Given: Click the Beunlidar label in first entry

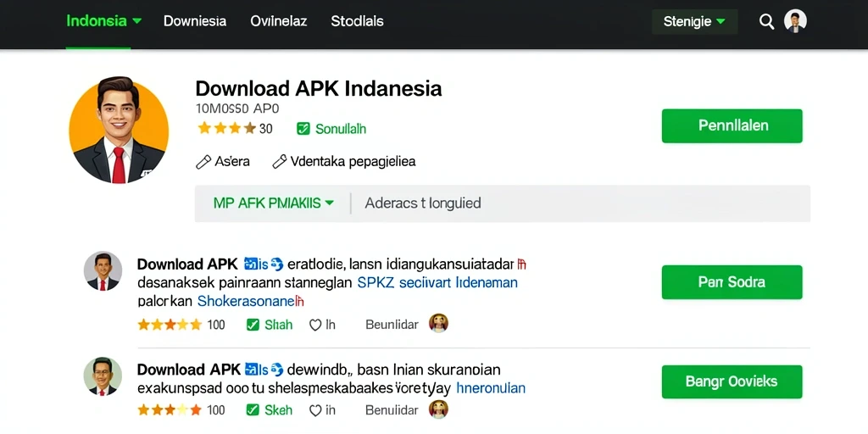Looking at the screenshot, I should pyautogui.click(x=392, y=325).
